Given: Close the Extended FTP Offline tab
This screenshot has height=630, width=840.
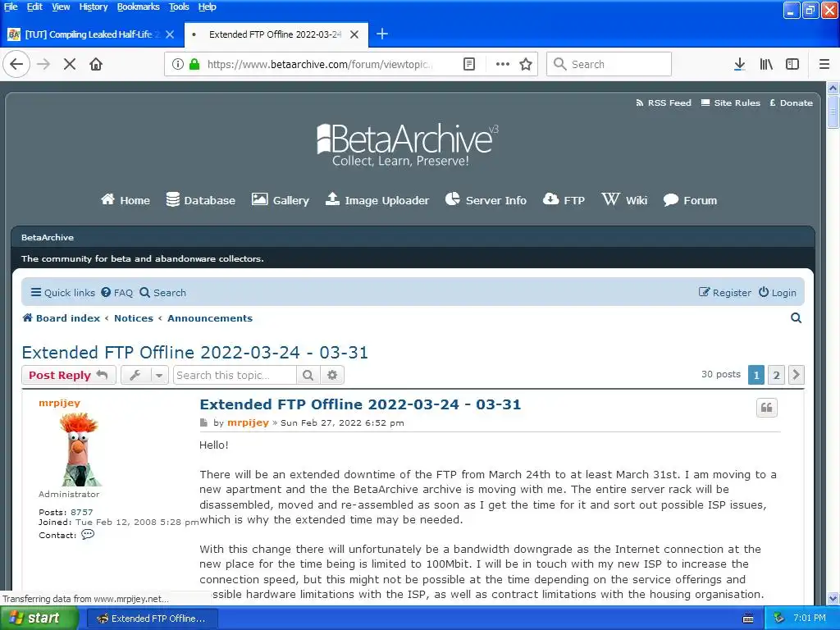Looking at the screenshot, I should [354, 34].
